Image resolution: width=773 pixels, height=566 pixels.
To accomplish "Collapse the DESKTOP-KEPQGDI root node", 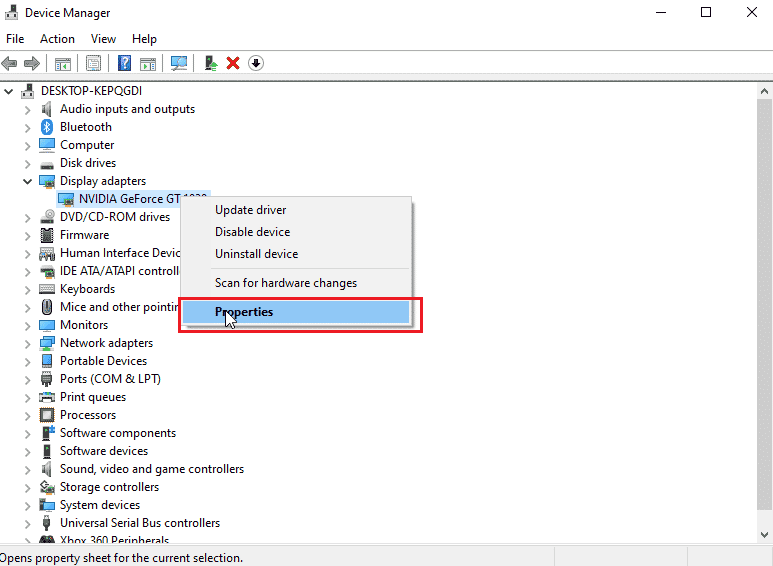I will pyautogui.click(x=8, y=91).
